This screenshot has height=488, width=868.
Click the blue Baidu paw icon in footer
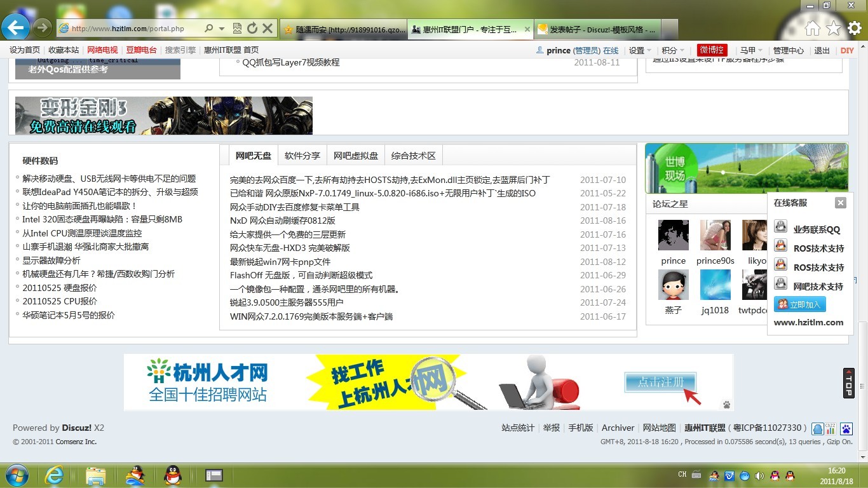[x=846, y=429]
